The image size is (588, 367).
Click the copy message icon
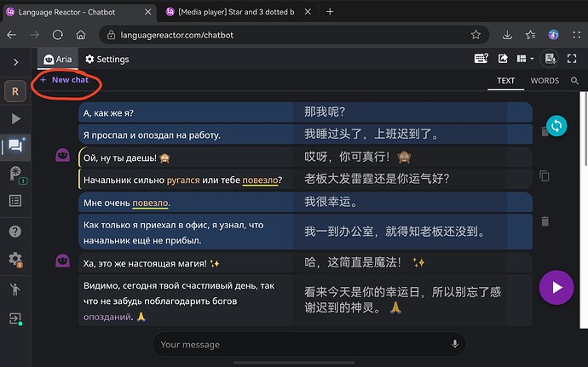coord(545,175)
